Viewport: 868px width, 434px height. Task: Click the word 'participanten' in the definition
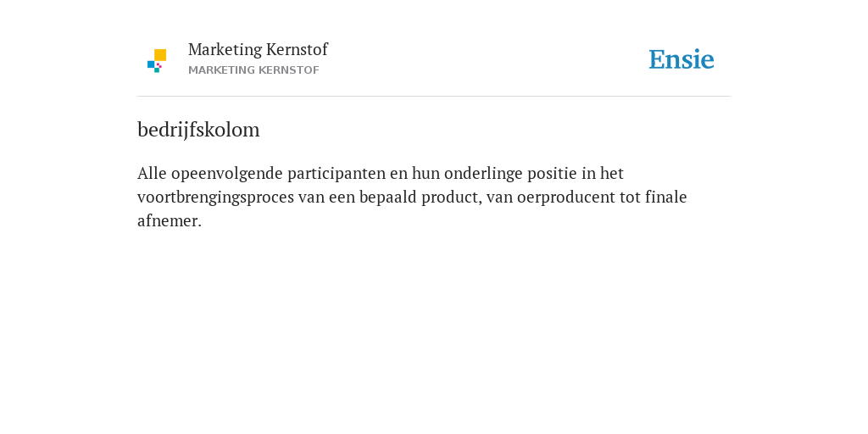point(336,174)
